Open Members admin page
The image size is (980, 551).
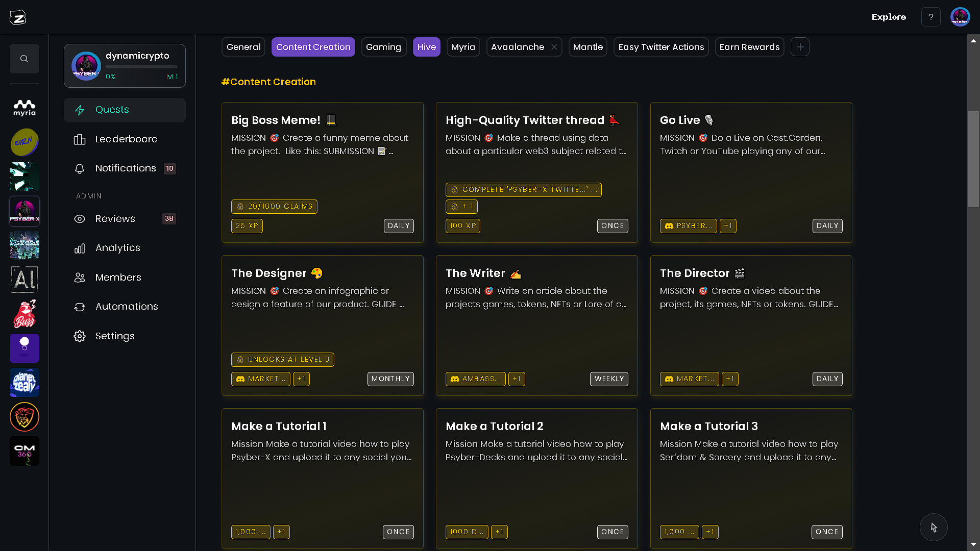tap(125, 278)
